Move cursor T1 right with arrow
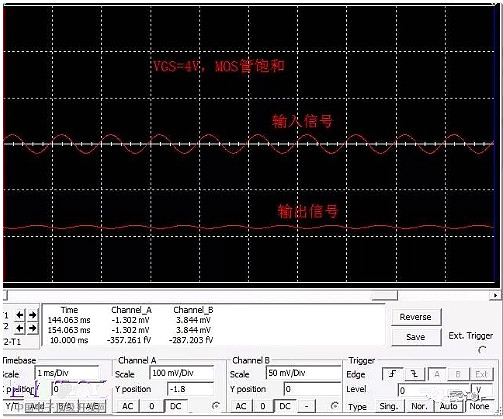This screenshot has height=419, width=503. 32,315
